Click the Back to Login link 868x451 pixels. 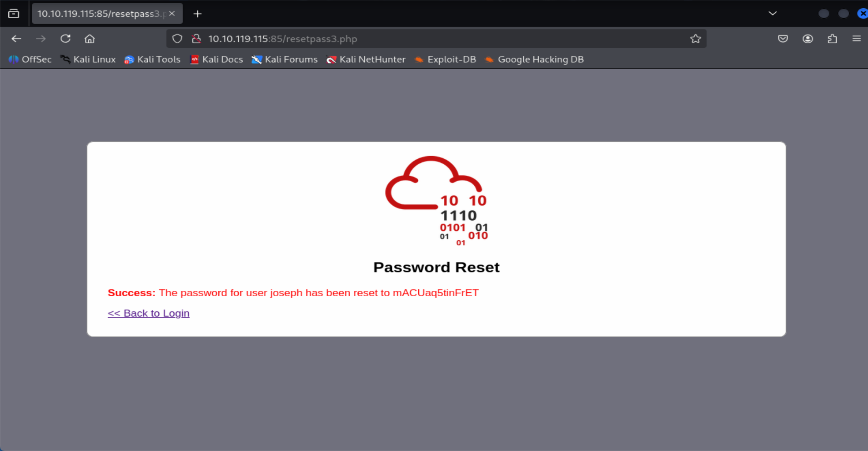148,313
